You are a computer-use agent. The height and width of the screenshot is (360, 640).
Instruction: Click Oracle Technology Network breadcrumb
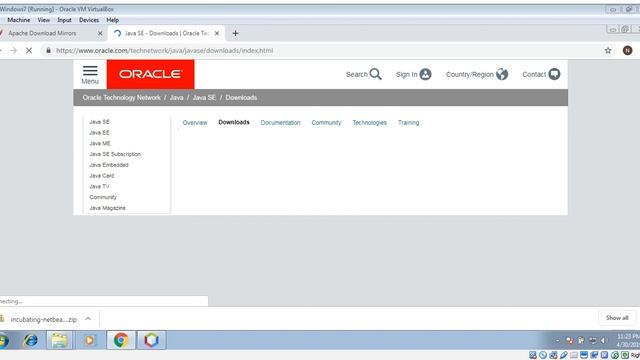coord(121,98)
